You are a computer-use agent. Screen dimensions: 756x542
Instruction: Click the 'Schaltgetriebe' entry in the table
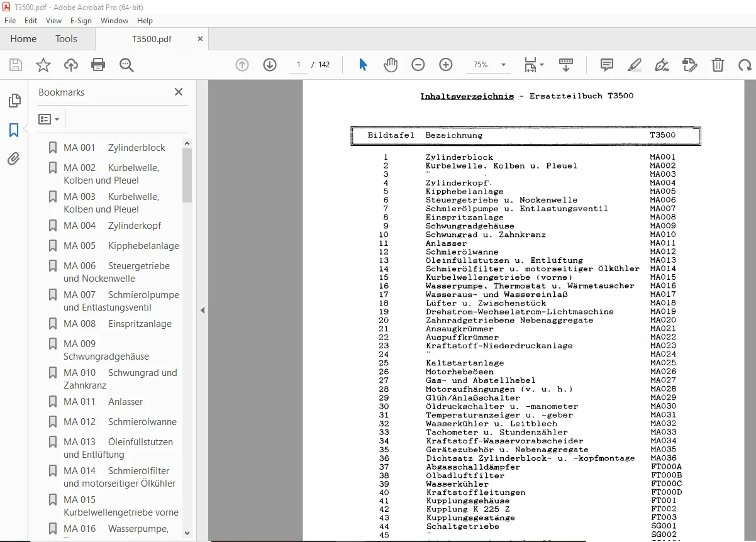click(x=463, y=526)
